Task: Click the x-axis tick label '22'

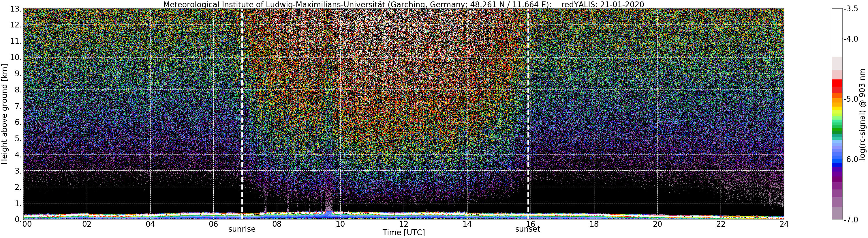Action: click(x=721, y=224)
